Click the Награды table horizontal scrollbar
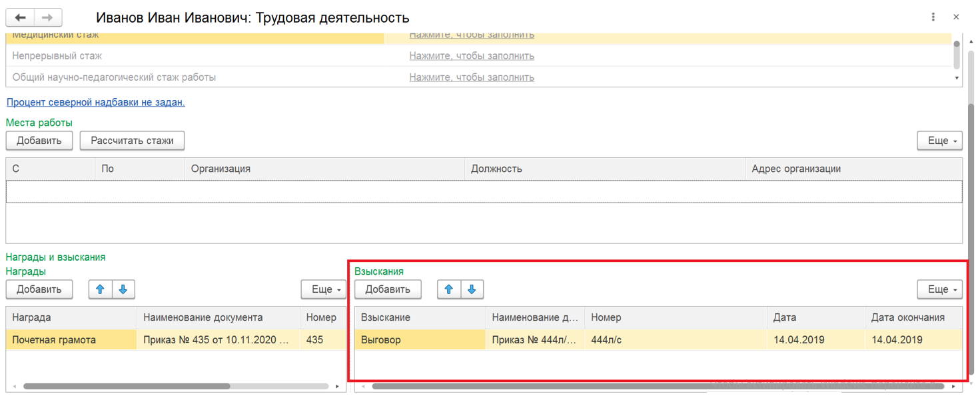This screenshot has height=398, width=980. tap(127, 387)
